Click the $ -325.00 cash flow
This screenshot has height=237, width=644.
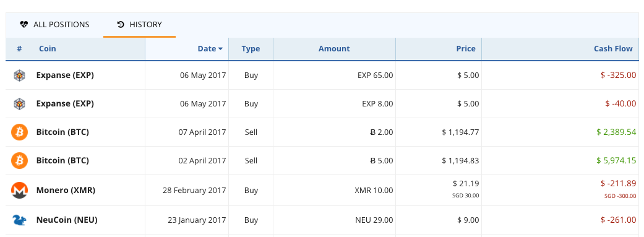[619, 75]
